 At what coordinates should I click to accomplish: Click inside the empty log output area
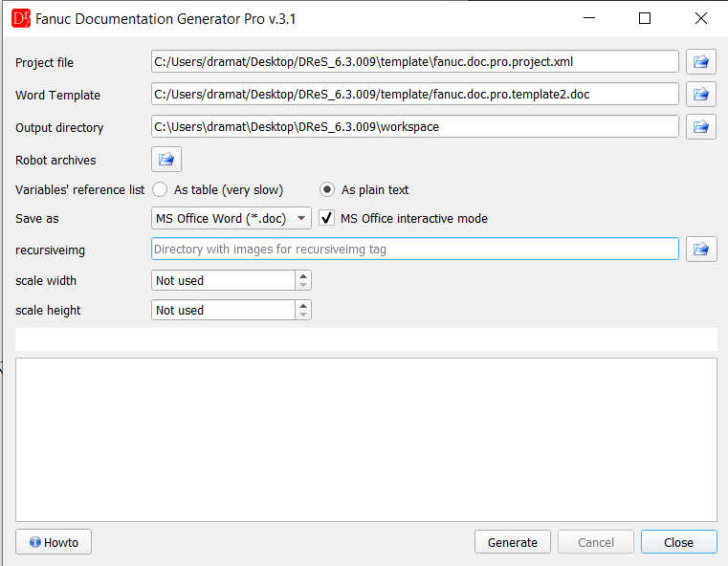coord(366,440)
